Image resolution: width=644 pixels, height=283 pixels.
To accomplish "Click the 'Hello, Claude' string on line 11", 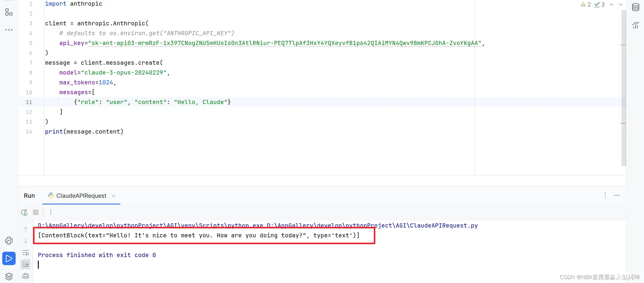I will pyautogui.click(x=201, y=102).
